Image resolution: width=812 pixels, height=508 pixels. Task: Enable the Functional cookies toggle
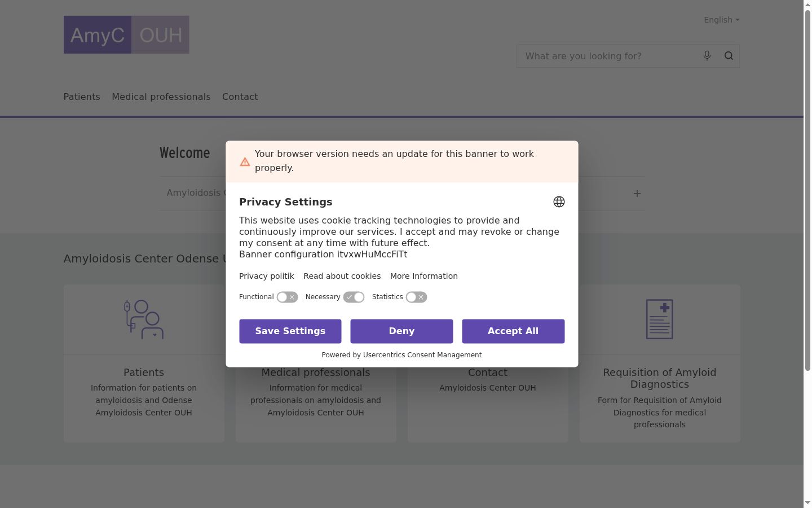click(287, 297)
